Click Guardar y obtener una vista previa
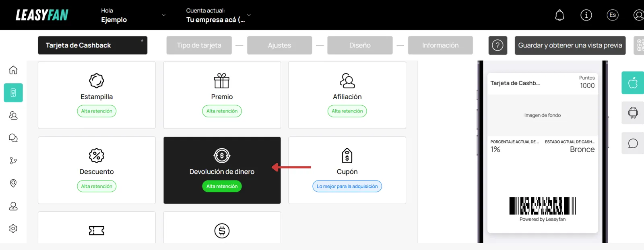The height and width of the screenshot is (250, 644). 570,45
